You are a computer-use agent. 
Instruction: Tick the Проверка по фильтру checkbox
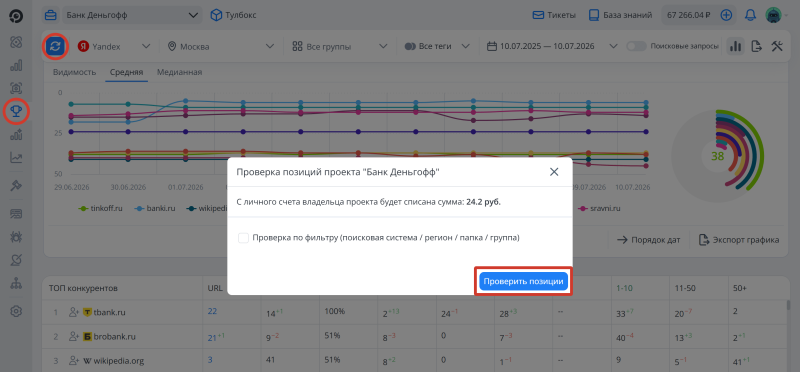click(243, 238)
